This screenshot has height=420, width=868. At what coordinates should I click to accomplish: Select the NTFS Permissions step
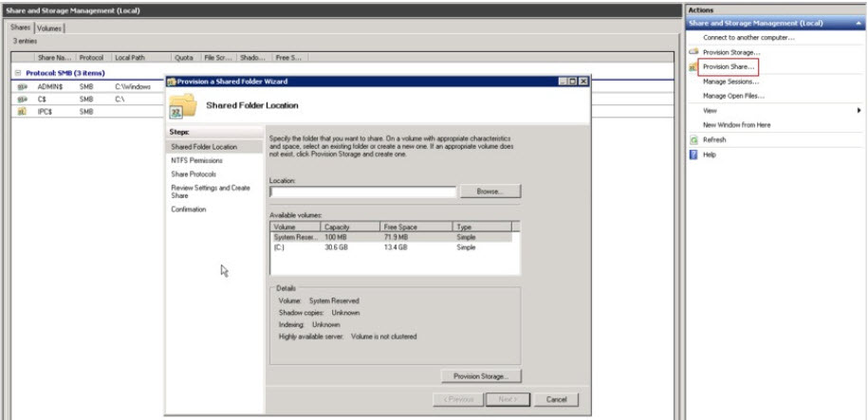tap(197, 160)
